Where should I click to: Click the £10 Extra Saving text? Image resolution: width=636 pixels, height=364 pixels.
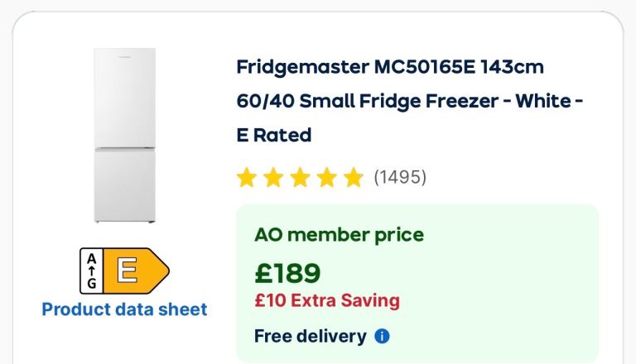click(326, 300)
